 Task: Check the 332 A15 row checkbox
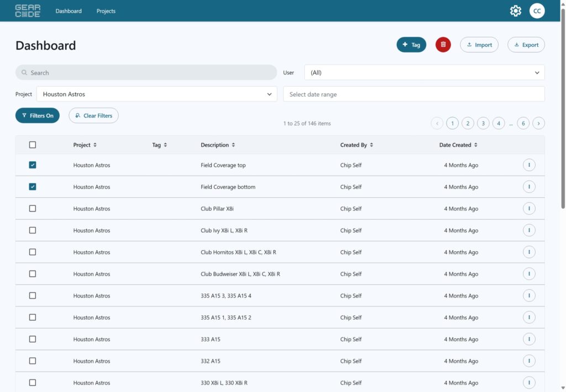(33, 361)
